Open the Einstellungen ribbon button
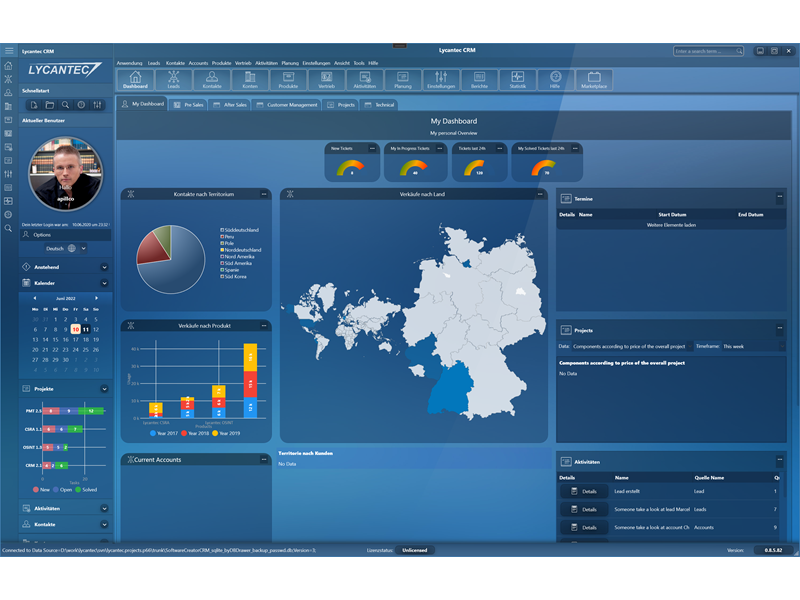The width and height of the screenshot is (800, 600). click(441, 80)
